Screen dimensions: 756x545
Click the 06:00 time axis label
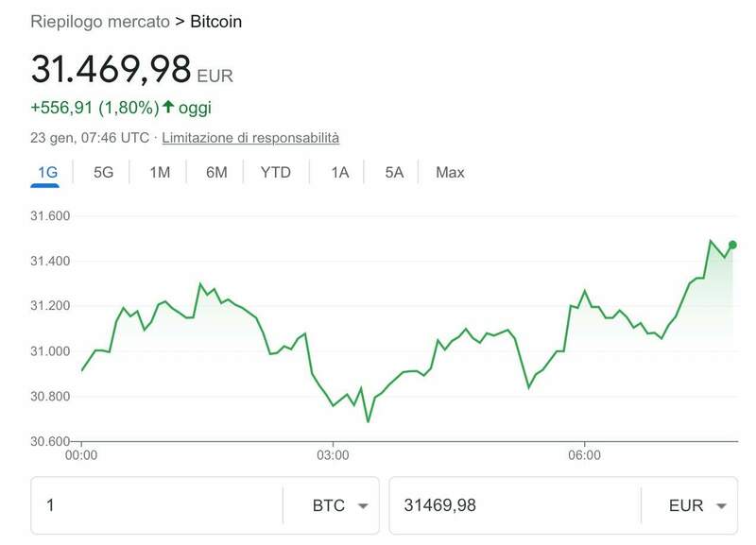[584, 455]
